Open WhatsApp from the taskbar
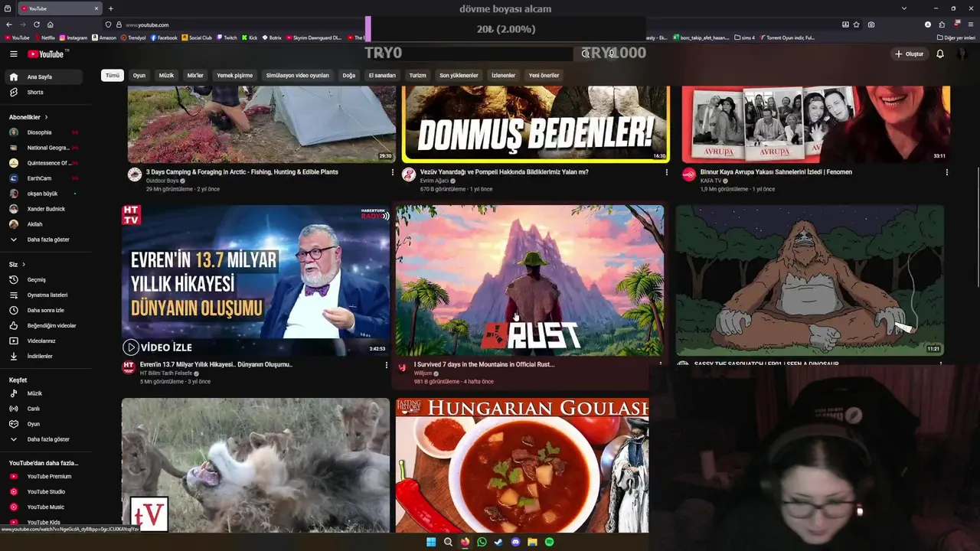The image size is (980, 551). [x=482, y=542]
